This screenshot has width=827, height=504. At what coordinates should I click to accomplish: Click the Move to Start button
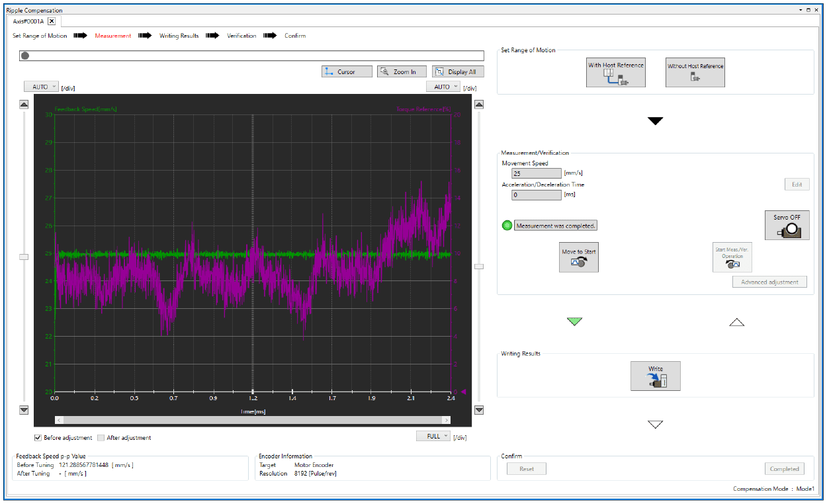click(x=579, y=257)
